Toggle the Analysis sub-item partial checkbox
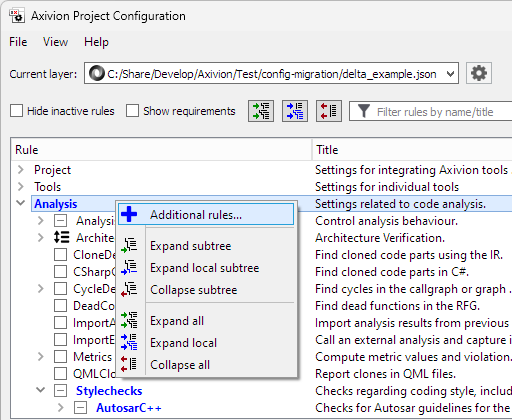The height and width of the screenshot is (420, 512). coord(60,221)
